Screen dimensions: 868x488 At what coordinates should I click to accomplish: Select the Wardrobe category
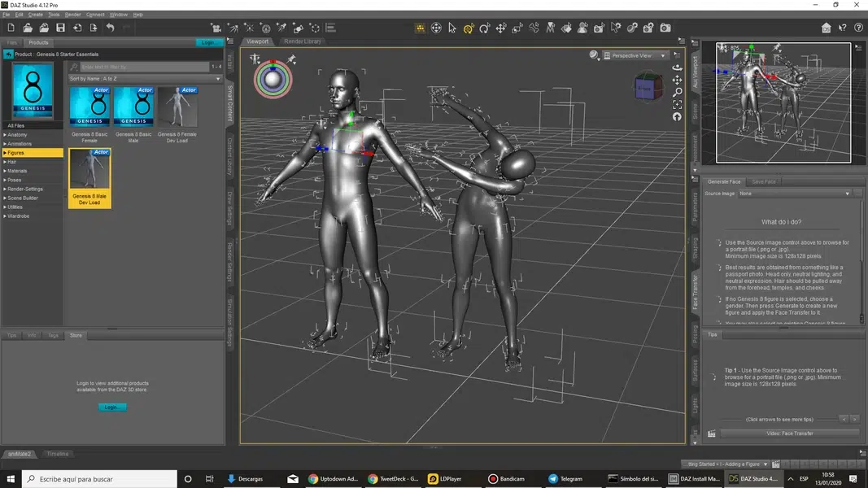[x=18, y=216]
